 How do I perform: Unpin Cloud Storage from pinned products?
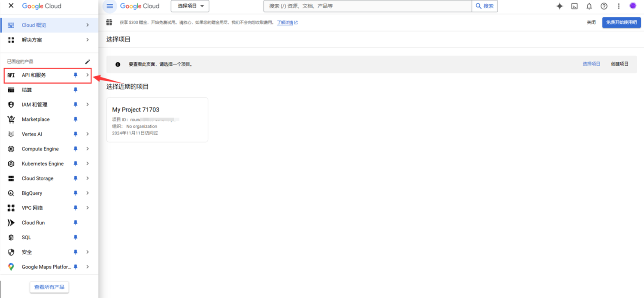[76, 178]
